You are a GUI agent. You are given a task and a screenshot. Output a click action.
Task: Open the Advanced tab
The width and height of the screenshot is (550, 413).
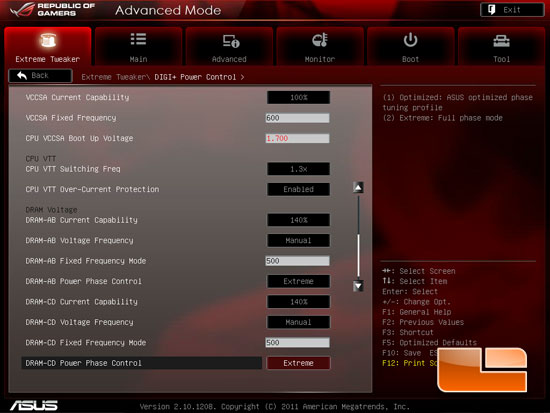229,46
